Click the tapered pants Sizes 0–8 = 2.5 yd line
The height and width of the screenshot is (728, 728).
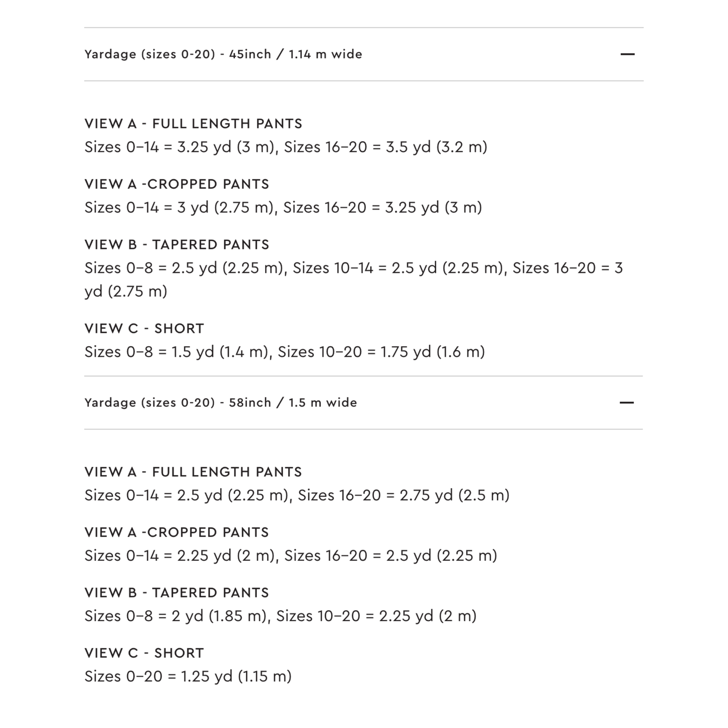click(354, 280)
